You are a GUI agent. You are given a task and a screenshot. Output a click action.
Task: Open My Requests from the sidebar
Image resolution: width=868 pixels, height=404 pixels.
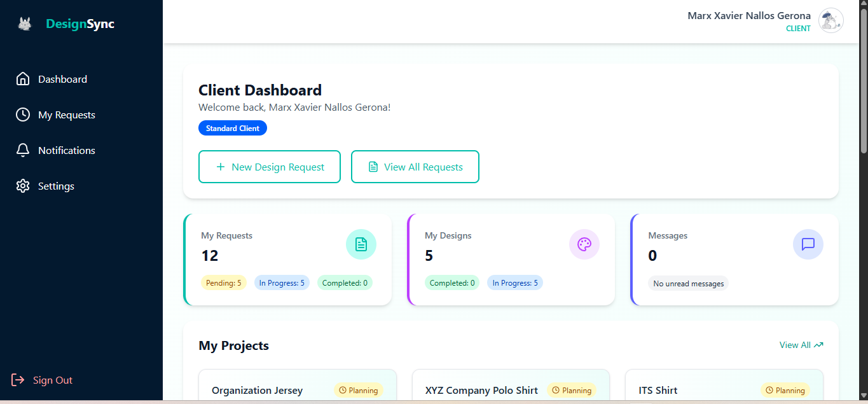(66, 115)
